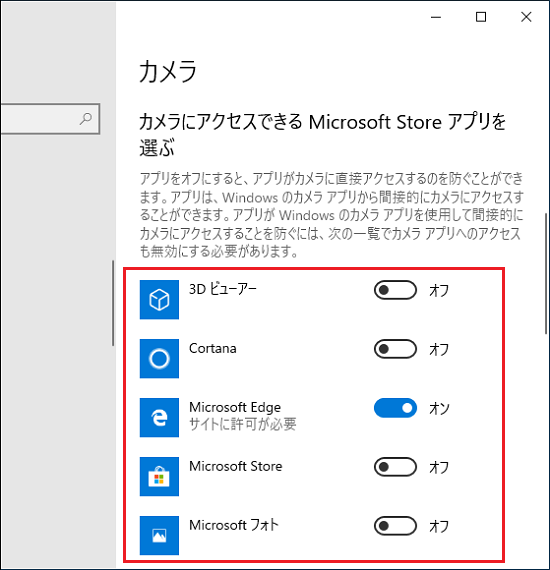Click the Microsoft フォト app icon
The image size is (550, 570).
(159, 535)
